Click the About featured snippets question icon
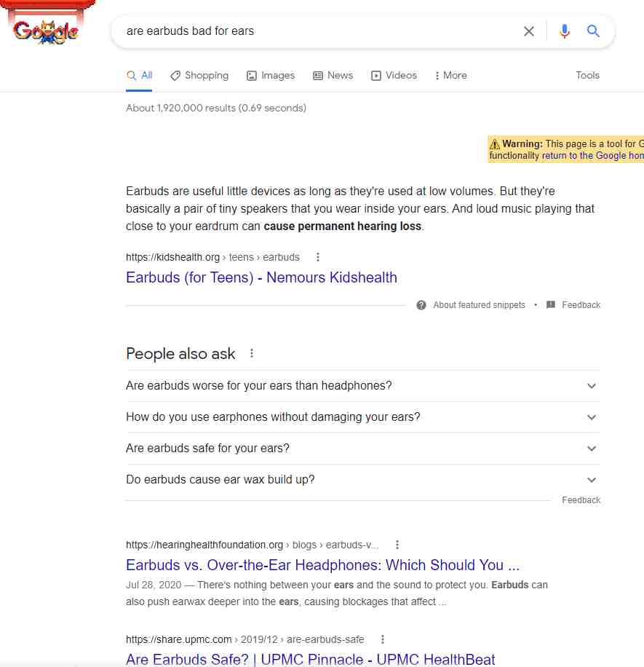Viewport: 644px width, 667px height. [x=421, y=305]
